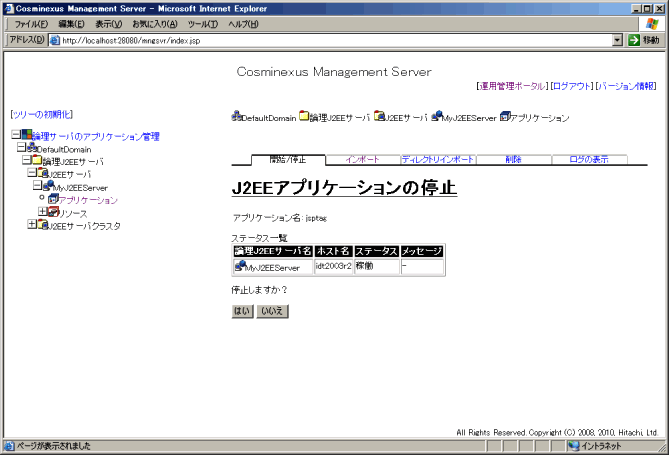Click the root tree icon for 論理サーバのアプリケーション管理
The width and height of the screenshot is (669, 455).
(x=26, y=135)
